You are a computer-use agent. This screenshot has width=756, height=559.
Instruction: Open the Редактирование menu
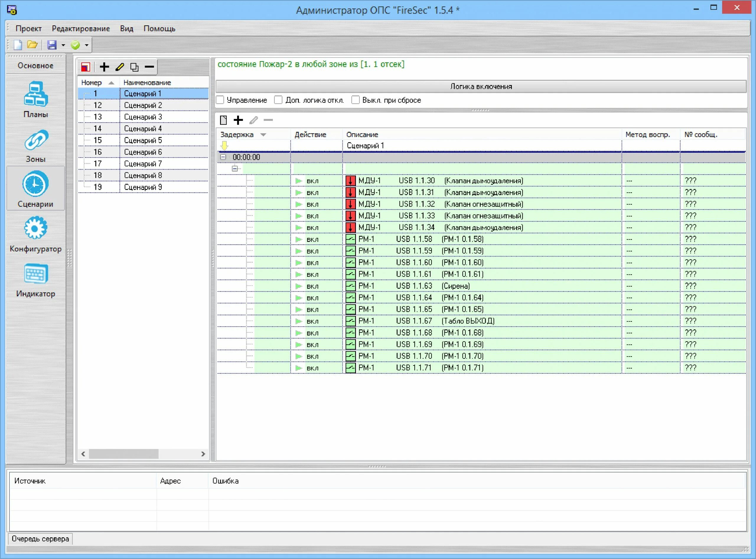point(81,28)
